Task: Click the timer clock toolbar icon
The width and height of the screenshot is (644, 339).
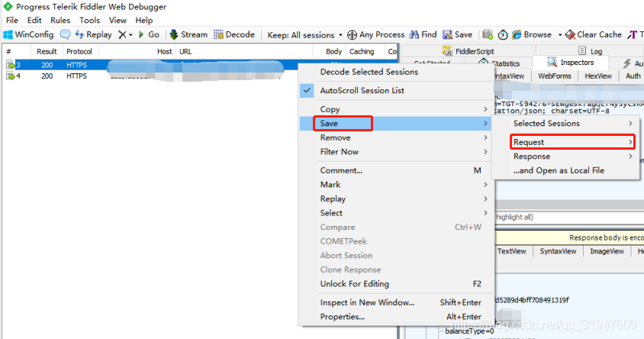Action: pos(503,35)
